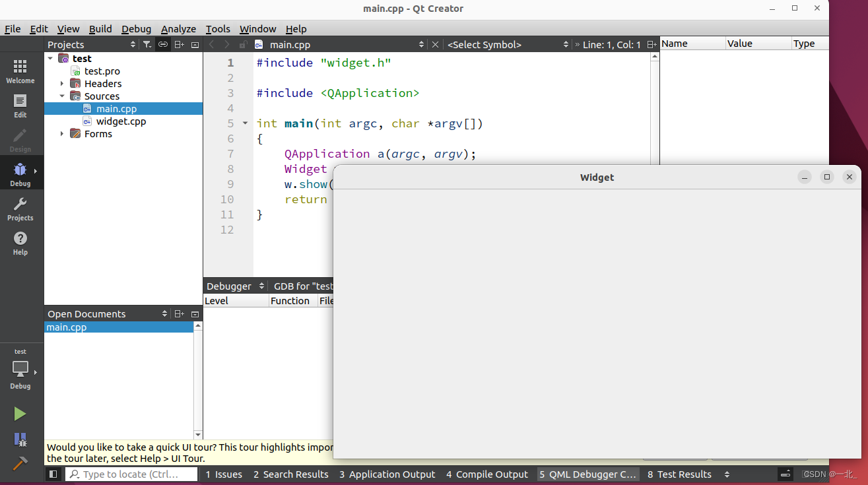The image size is (868, 485).
Task: Open Help mode in the sidebar
Action: coord(20,243)
